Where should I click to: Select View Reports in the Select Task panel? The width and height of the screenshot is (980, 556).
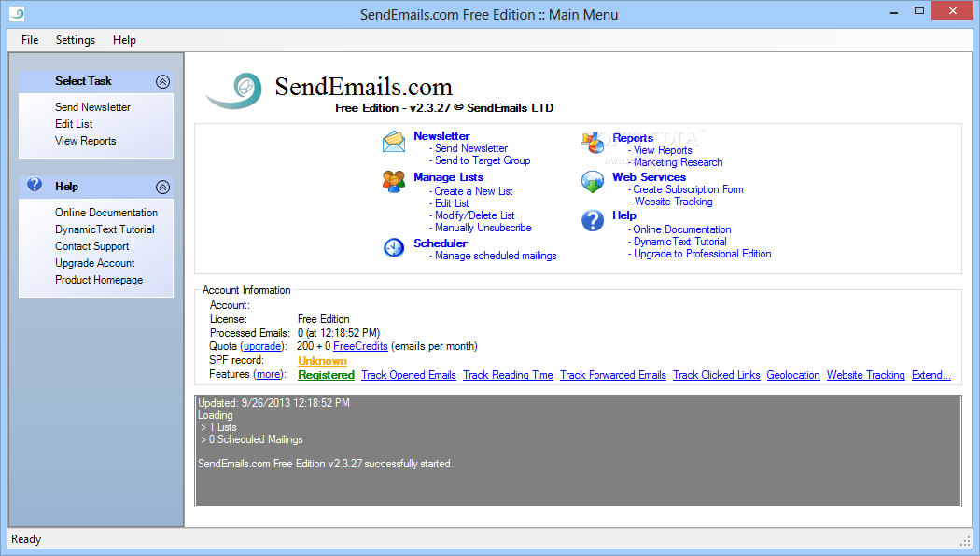tap(86, 141)
